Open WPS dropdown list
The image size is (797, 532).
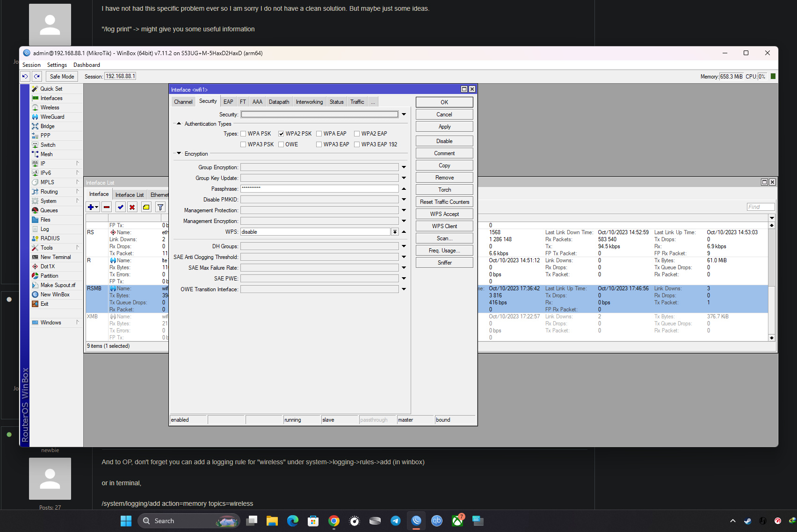pos(395,232)
